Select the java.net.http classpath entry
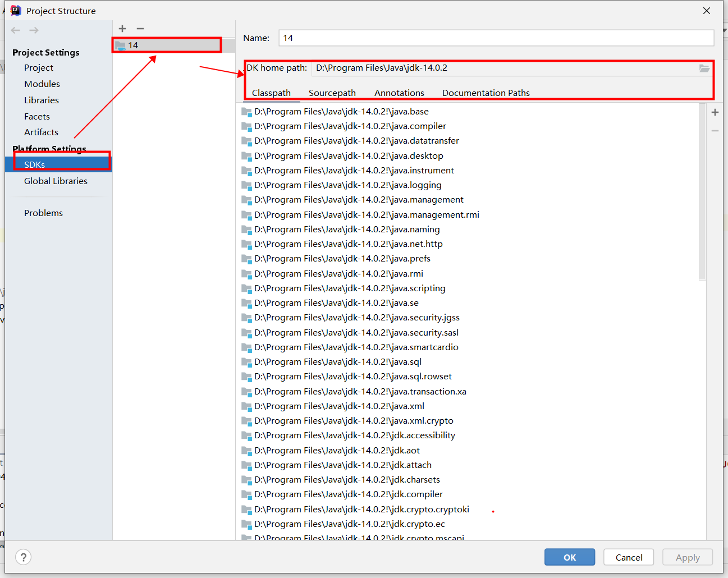The width and height of the screenshot is (728, 578). (x=342, y=244)
